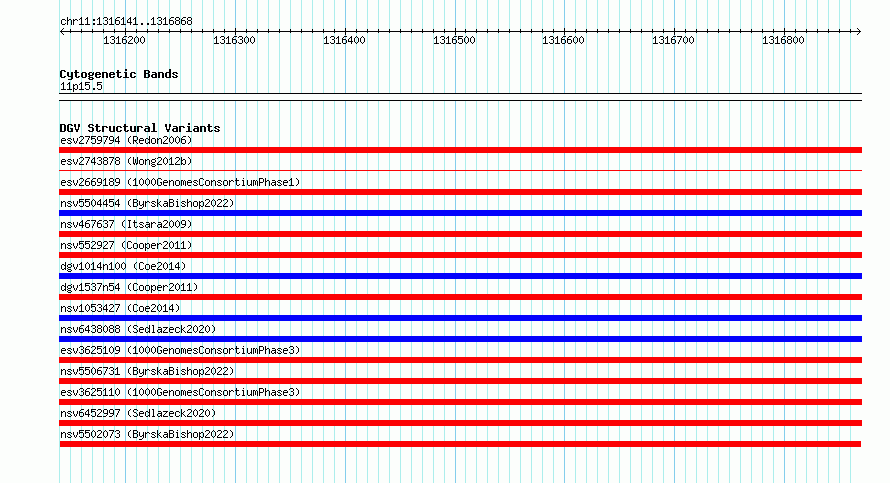Select red bar under nsv467637
Image resolution: width=890 pixels, height=483 pixels.
point(460,234)
